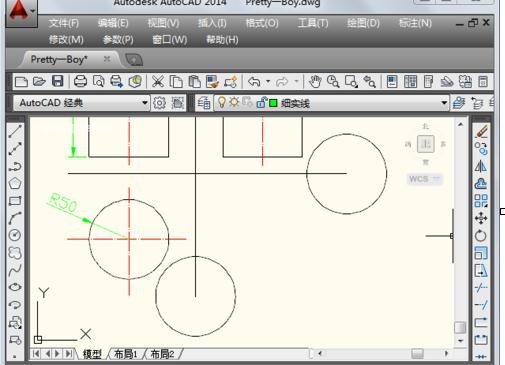This screenshot has height=365, width=505.
Task: Toggle layer on/off light bulb
Action: 222,103
